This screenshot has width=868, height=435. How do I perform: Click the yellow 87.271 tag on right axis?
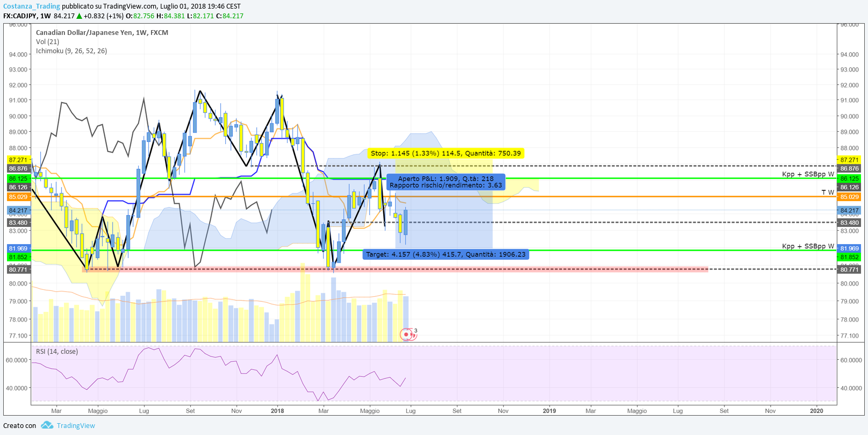850,160
